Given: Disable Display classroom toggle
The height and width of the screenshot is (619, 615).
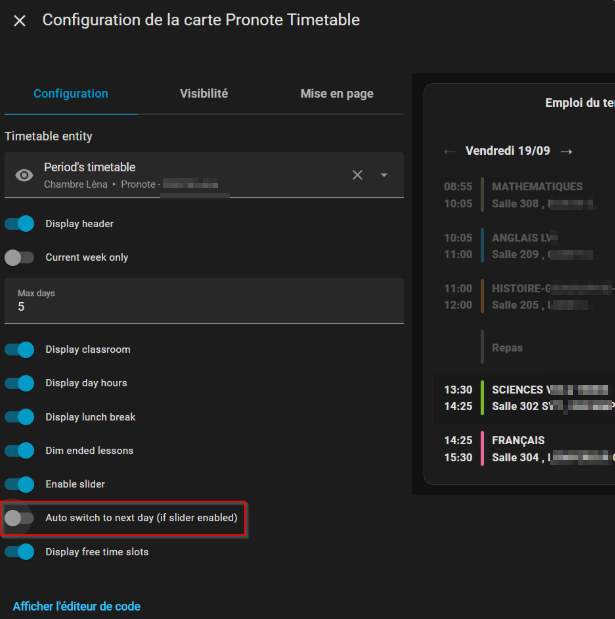Looking at the screenshot, I should point(20,350).
